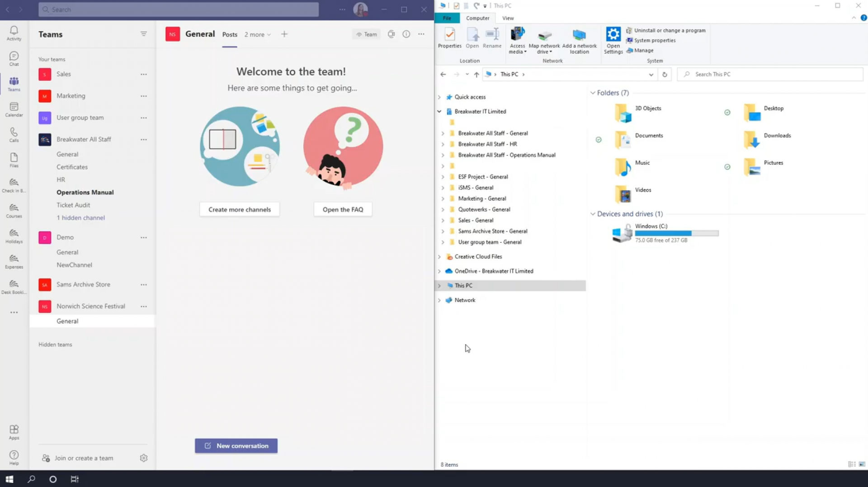
Task: Refresh the This PC view
Action: click(665, 75)
